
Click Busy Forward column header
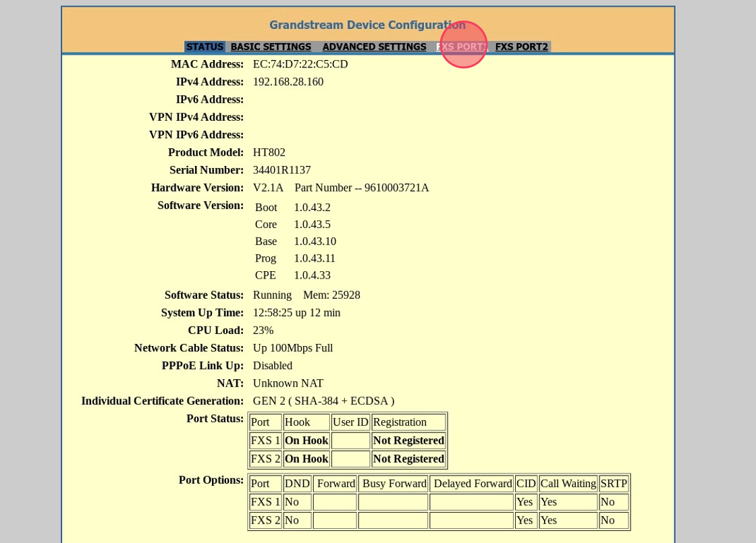(394, 484)
